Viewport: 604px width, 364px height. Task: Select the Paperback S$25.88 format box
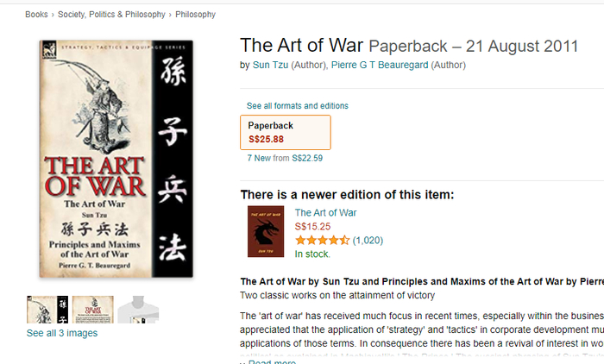point(286,132)
